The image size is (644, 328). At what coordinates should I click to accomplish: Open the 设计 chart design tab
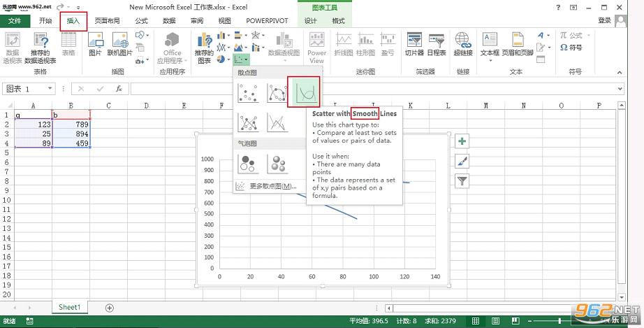point(311,20)
